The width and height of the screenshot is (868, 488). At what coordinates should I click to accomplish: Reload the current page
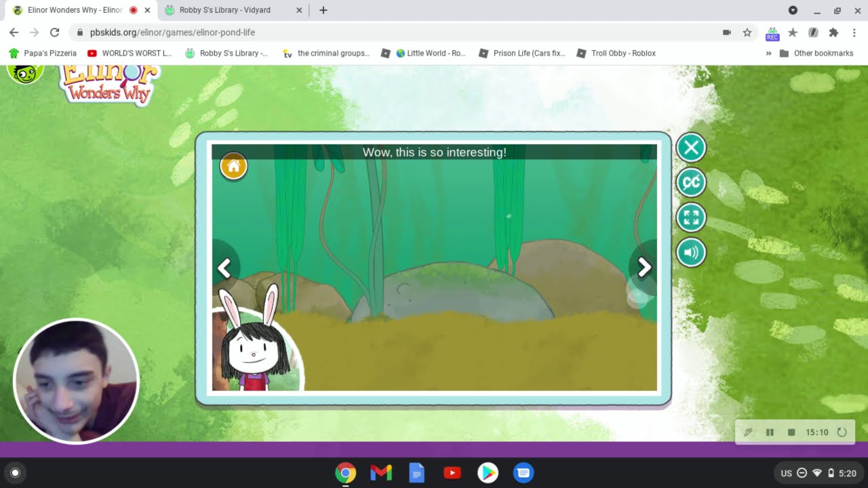55,33
